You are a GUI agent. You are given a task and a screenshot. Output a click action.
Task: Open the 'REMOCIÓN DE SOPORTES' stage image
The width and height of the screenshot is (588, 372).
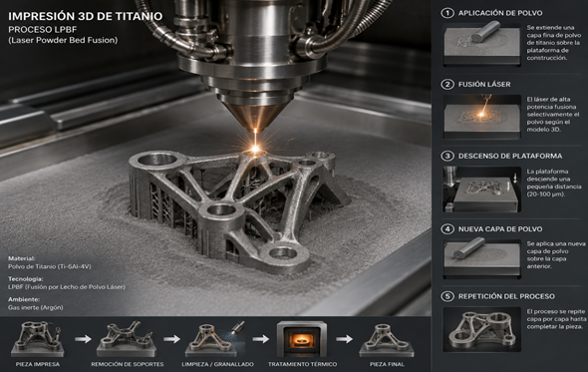127,338
